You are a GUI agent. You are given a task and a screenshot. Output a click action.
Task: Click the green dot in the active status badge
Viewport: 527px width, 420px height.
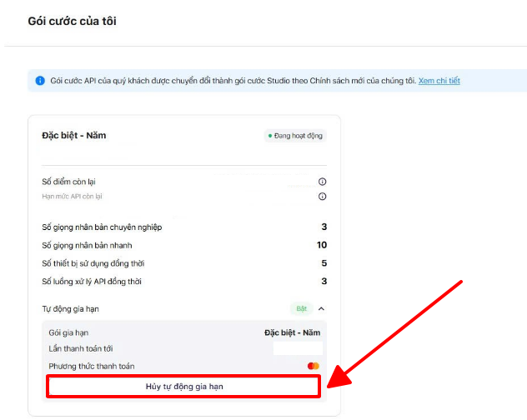pos(270,136)
